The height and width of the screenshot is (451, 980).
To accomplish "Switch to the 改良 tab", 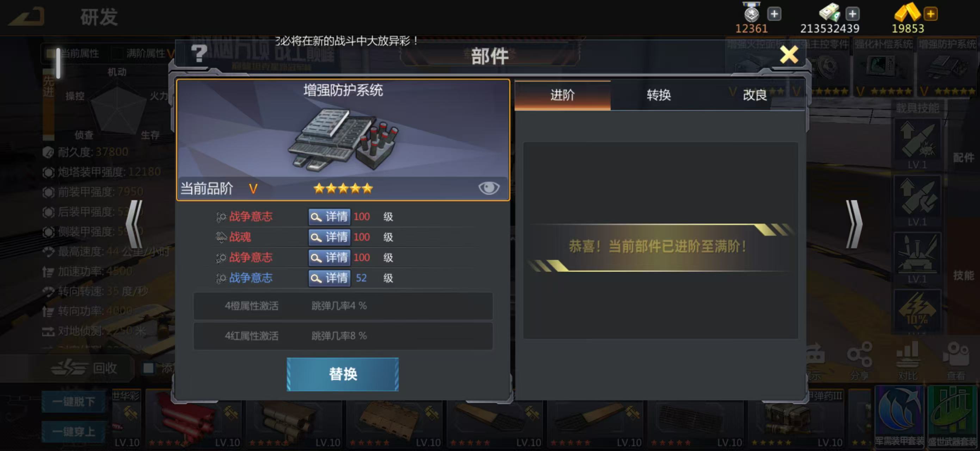I will [755, 95].
